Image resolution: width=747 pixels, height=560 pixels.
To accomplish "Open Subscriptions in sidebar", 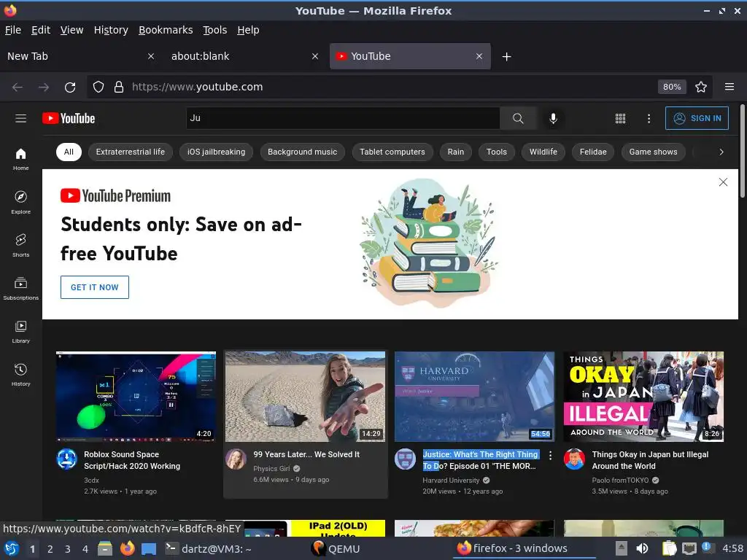I will click(x=20, y=289).
